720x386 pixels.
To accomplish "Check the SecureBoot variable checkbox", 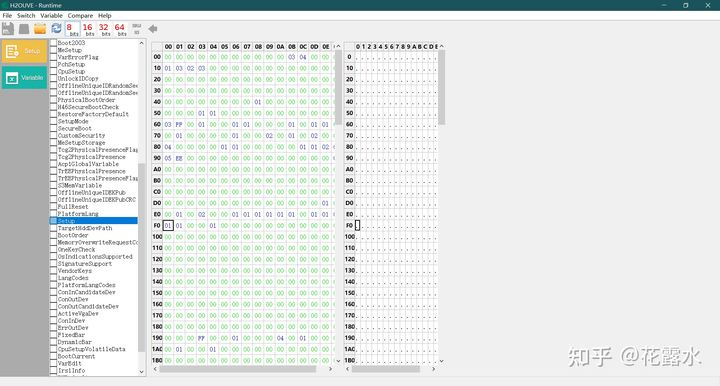I will click(53, 129).
